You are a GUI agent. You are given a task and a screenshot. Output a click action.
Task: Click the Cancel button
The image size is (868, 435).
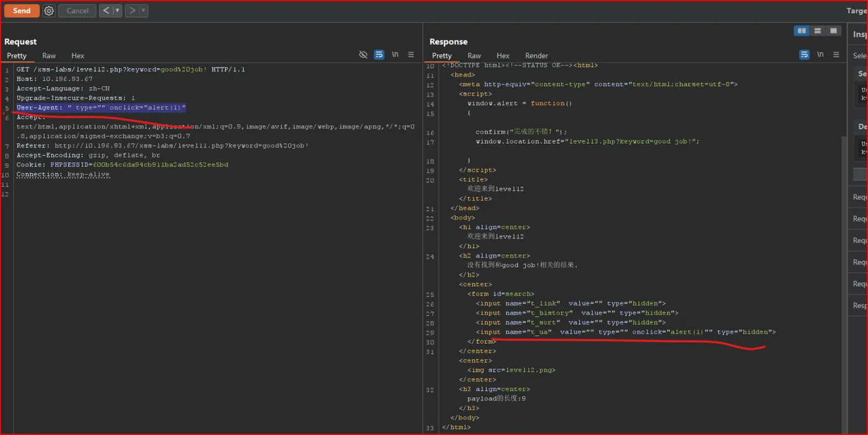click(77, 11)
